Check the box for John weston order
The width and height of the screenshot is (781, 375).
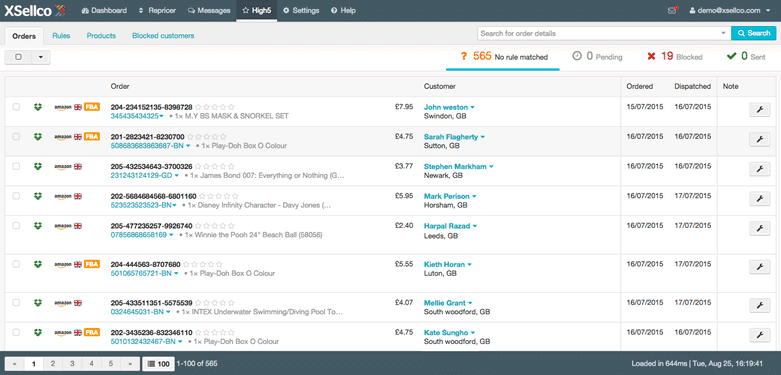click(x=16, y=107)
